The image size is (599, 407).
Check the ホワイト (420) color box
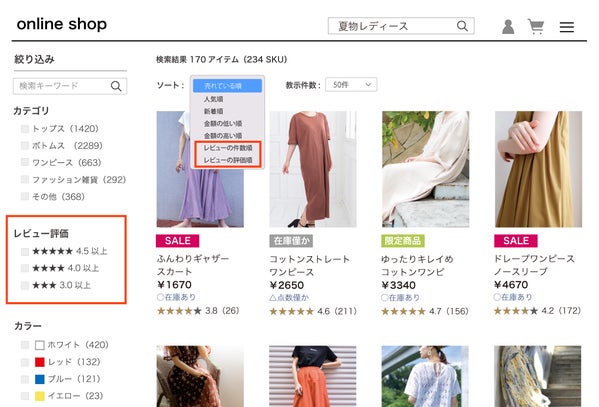(25, 345)
